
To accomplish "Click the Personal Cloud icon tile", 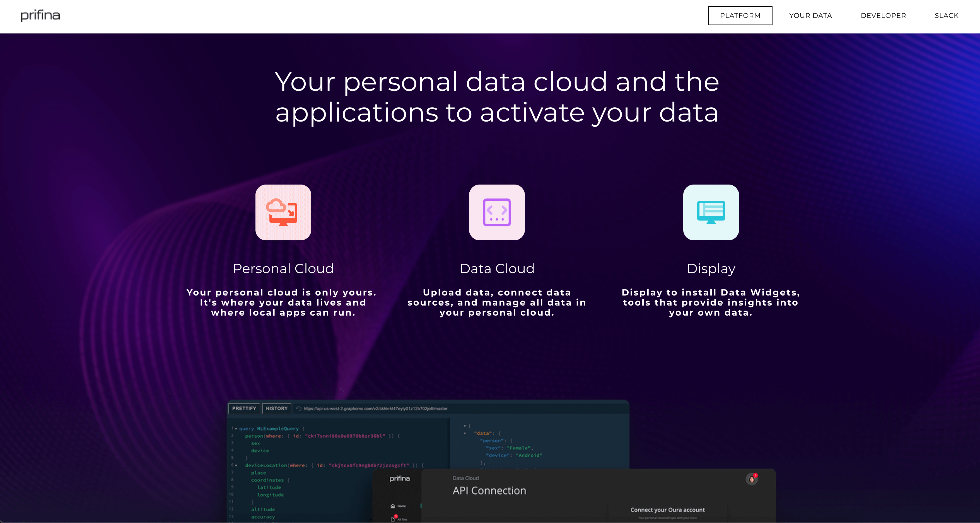I will click(283, 212).
